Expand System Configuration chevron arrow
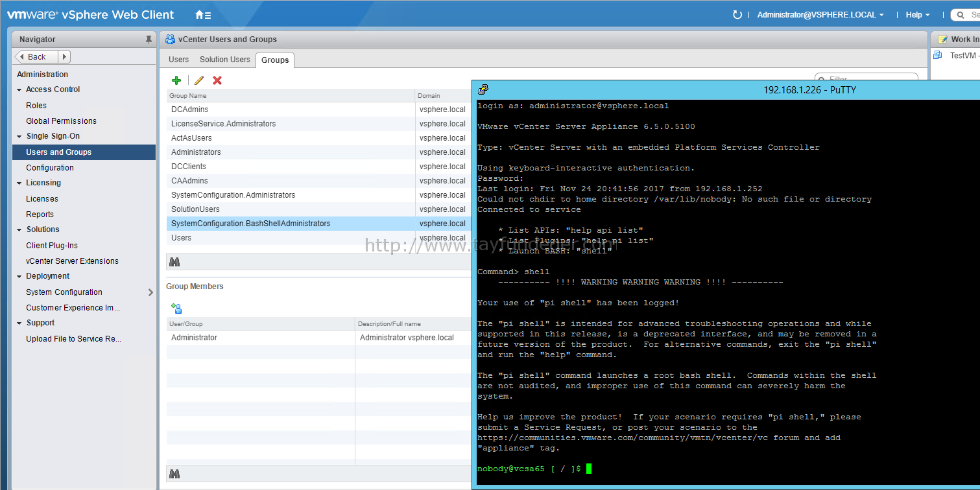The image size is (980, 490). 150,292
